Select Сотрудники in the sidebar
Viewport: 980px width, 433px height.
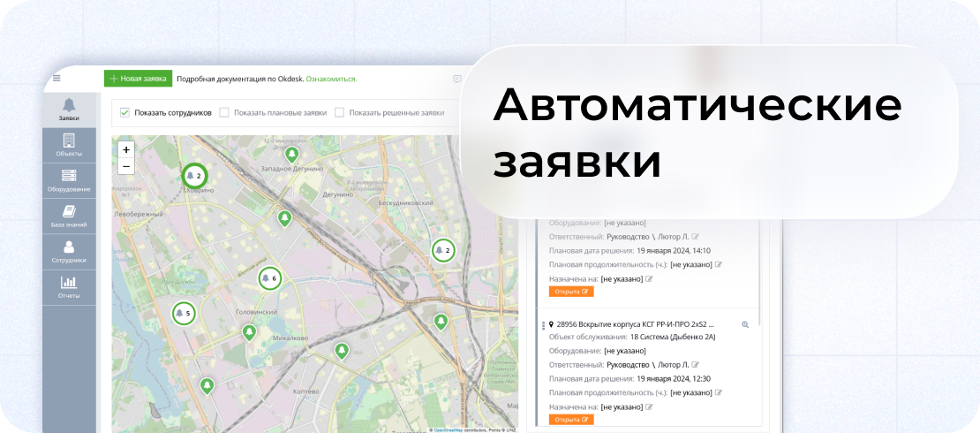69,252
